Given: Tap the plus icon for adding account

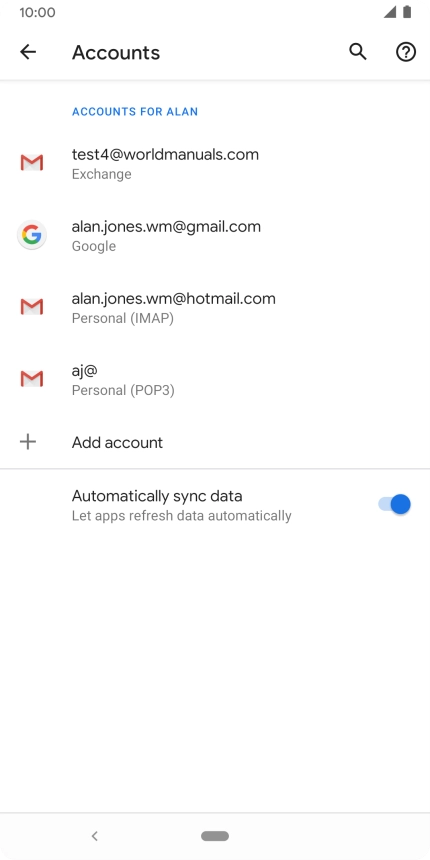Looking at the screenshot, I should point(28,442).
